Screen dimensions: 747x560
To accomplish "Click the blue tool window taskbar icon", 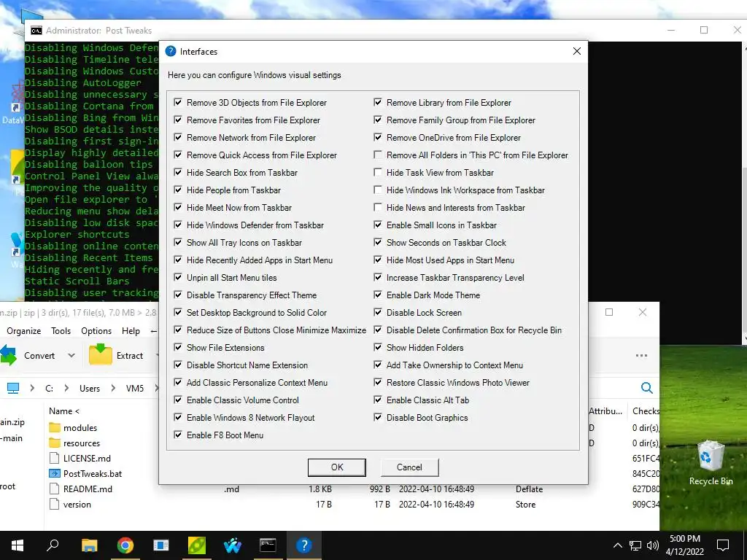I will coord(160,545).
